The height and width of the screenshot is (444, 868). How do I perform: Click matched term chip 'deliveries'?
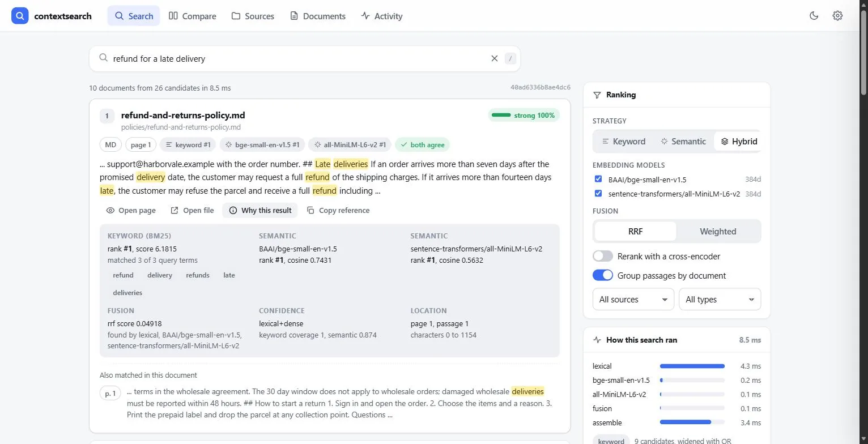[127, 293]
